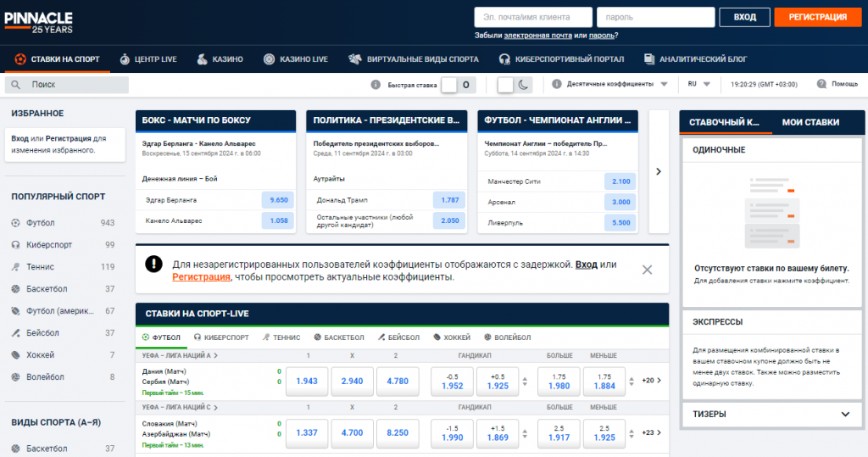
Task: Click the forgotten пароль link
Action: point(601,36)
